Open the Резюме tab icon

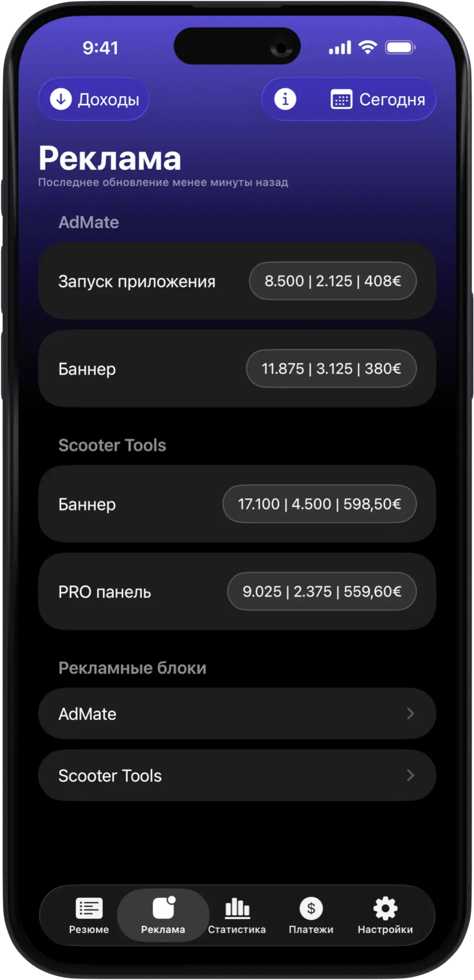89,908
